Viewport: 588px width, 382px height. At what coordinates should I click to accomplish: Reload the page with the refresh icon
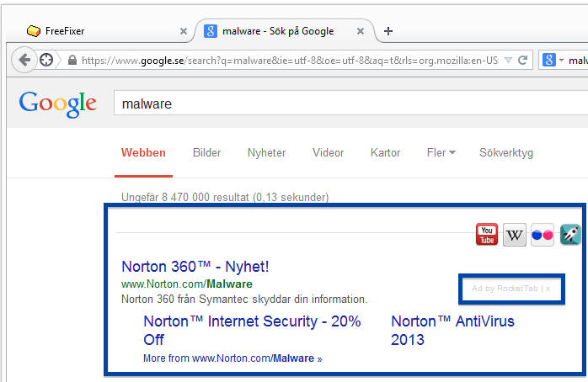[x=522, y=60]
